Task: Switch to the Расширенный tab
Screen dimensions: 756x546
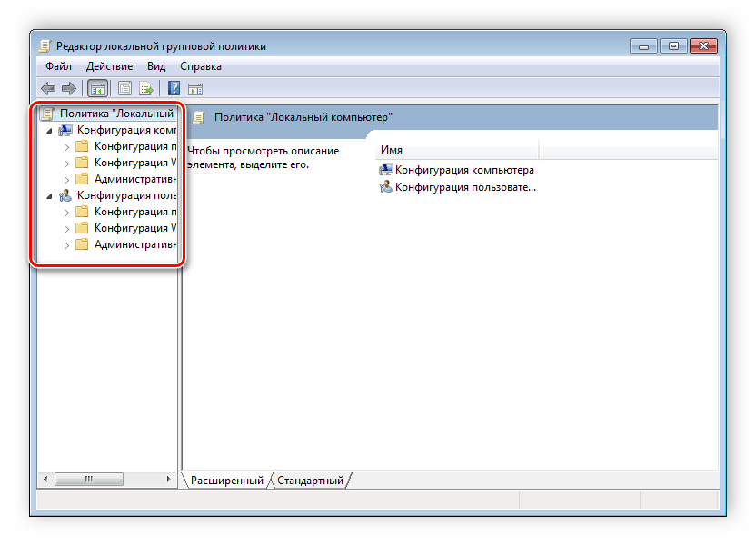Action: pos(226,481)
